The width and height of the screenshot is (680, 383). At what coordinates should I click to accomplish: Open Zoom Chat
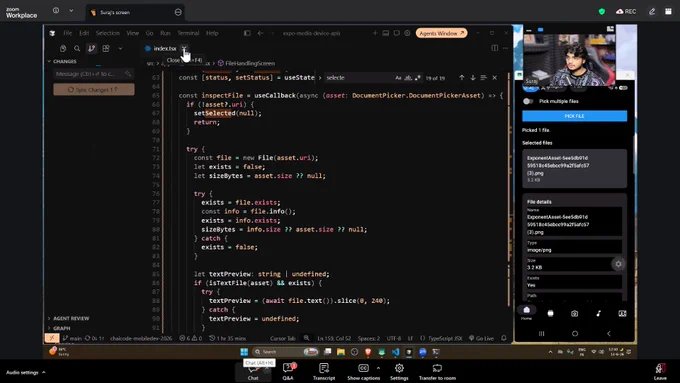coord(253,372)
